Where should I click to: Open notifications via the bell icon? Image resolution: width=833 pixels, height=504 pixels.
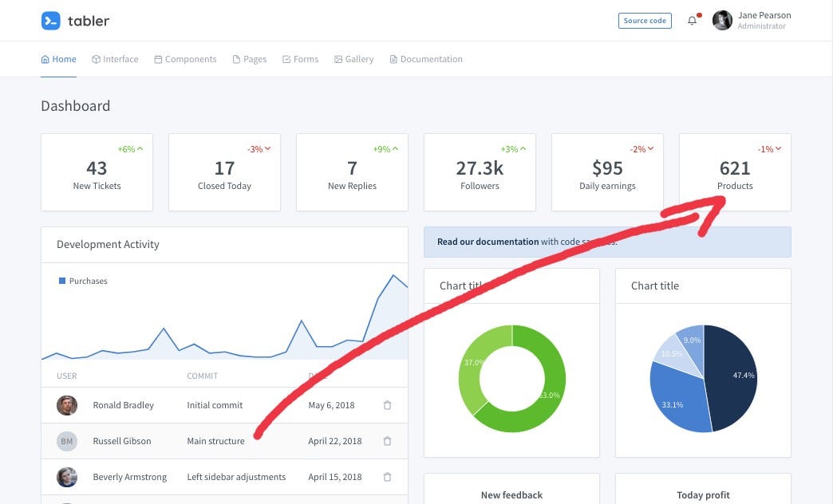click(x=692, y=21)
